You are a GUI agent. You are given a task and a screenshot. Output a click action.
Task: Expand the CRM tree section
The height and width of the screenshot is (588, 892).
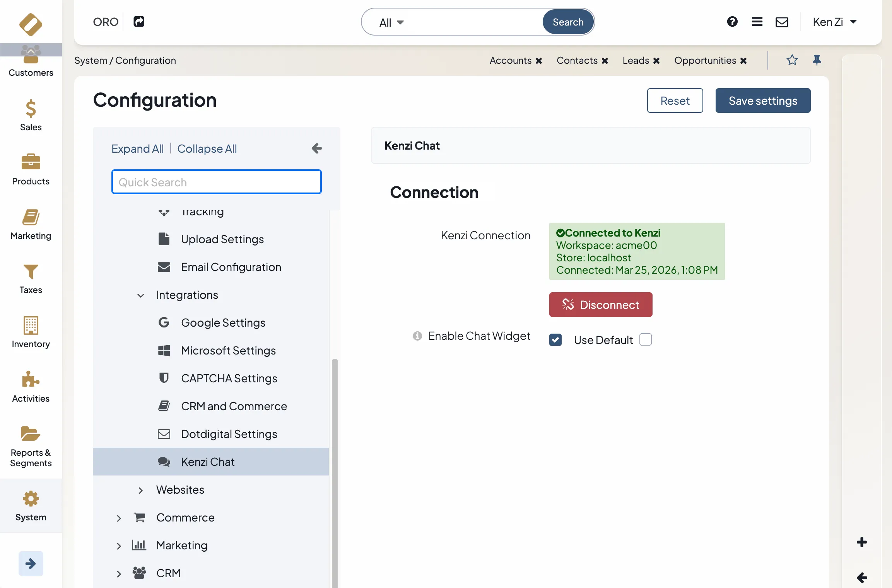(119, 574)
